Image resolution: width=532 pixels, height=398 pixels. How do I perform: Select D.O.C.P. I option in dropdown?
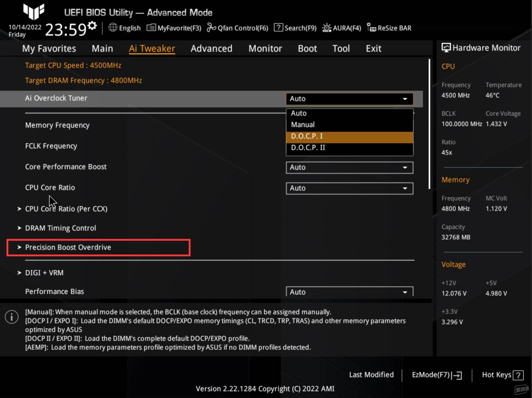(349, 136)
